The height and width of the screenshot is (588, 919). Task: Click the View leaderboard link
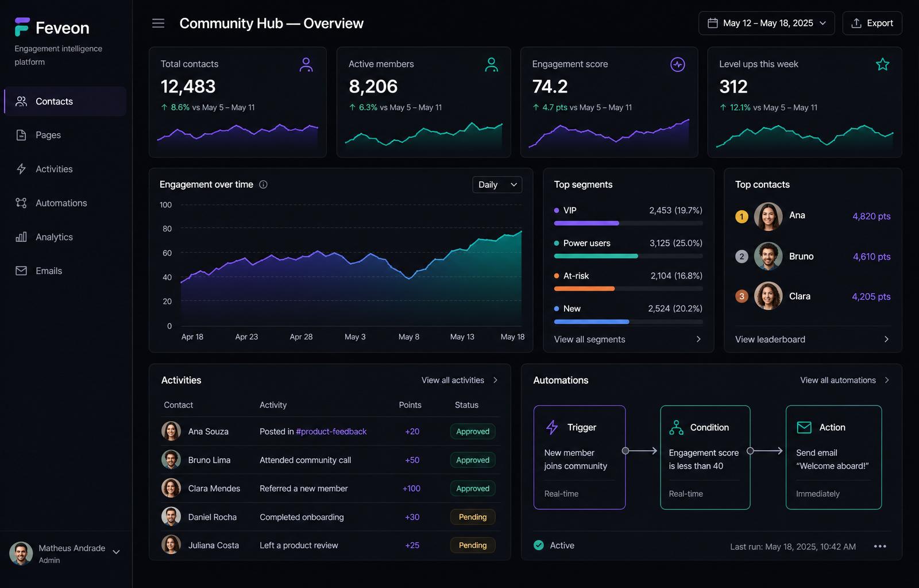tap(770, 339)
